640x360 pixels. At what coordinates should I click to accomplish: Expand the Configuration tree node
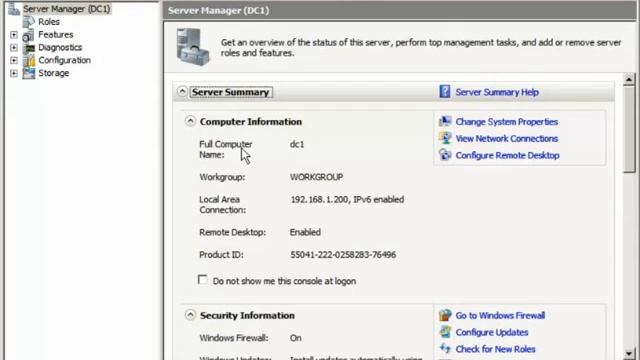pyautogui.click(x=14, y=60)
